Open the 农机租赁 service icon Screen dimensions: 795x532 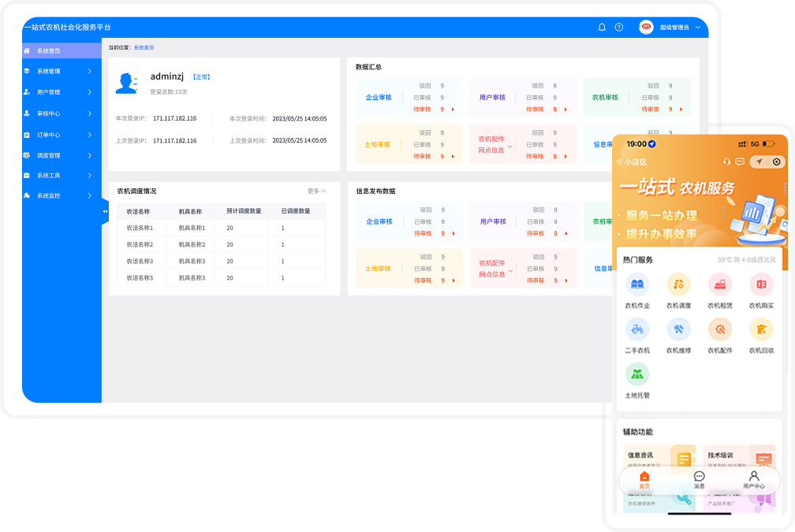point(719,285)
